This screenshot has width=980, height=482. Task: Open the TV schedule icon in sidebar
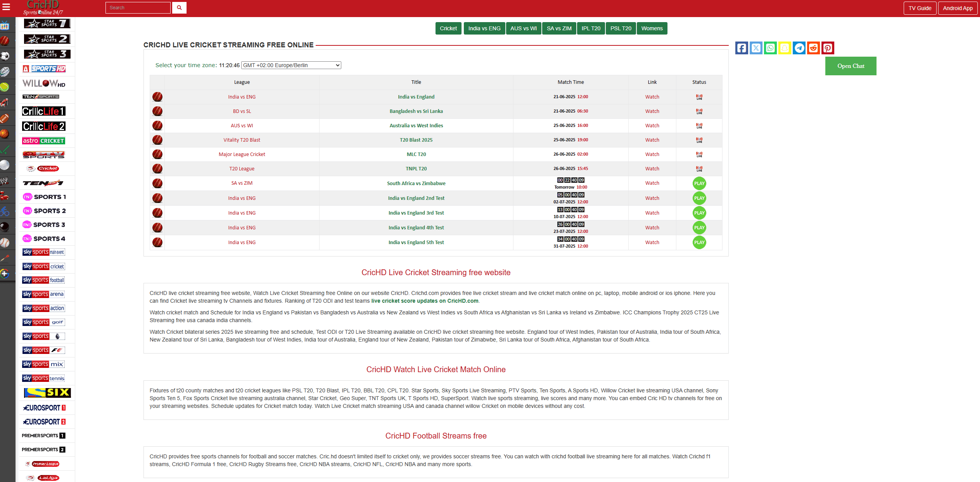pyautogui.click(x=5, y=26)
